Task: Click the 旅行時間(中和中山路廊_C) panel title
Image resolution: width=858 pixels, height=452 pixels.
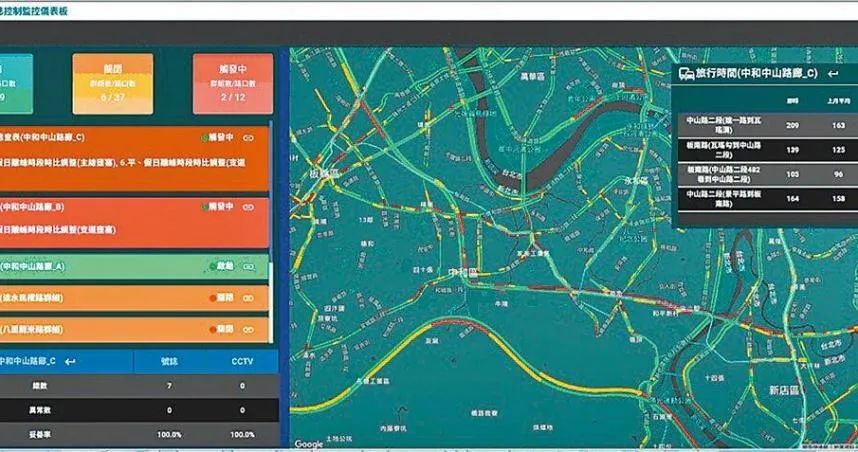Action: (x=757, y=73)
